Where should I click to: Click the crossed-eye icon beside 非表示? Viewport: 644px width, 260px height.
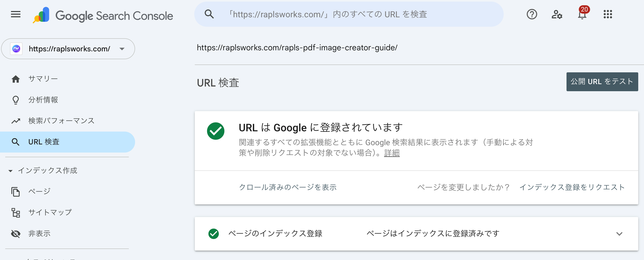(x=16, y=234)
